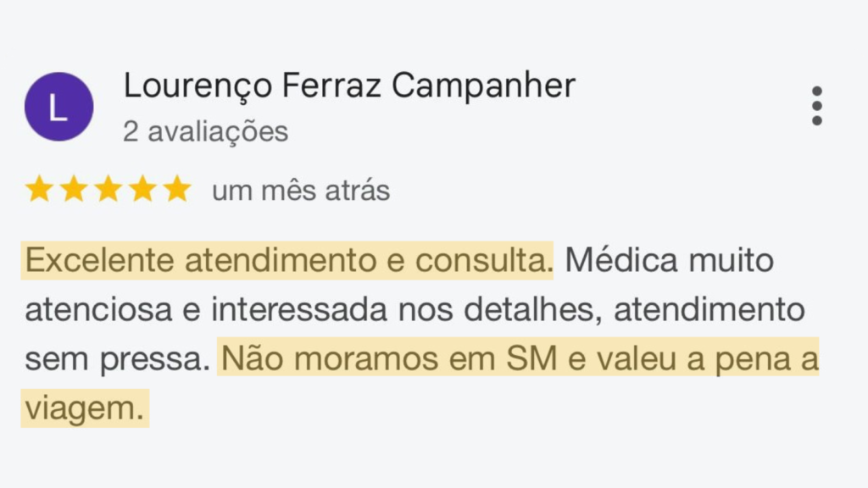Click the highlighted word "viagem."

84,408
